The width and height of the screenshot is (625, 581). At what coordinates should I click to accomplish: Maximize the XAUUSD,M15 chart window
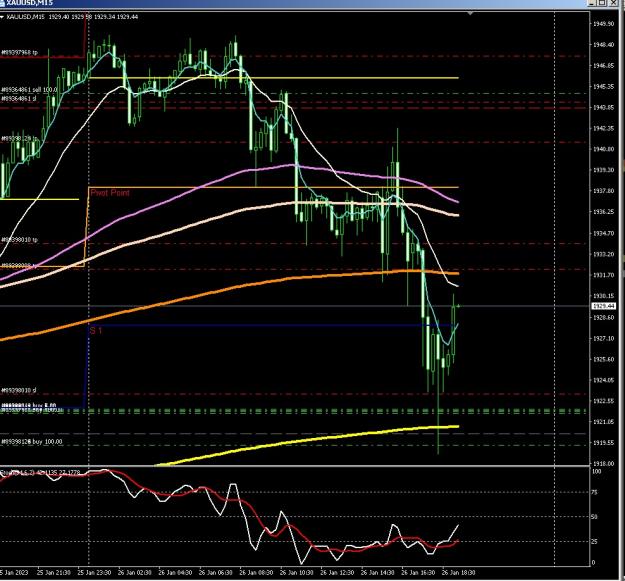coord(602,3)
